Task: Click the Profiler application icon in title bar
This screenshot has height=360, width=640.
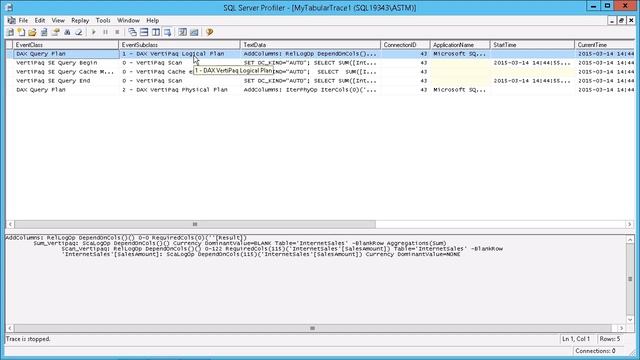Action: click(9, 7)
